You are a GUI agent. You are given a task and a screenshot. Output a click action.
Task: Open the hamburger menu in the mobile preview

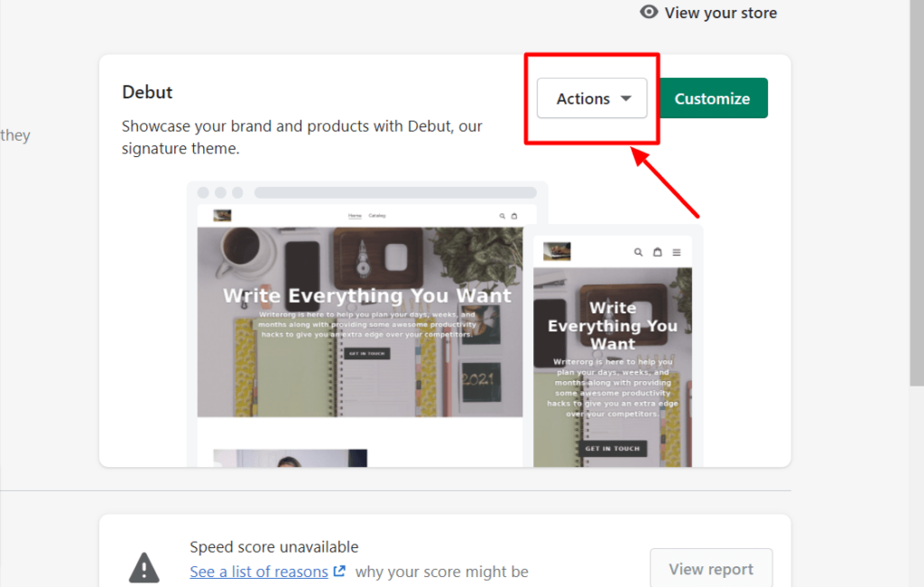pos(677,252)
